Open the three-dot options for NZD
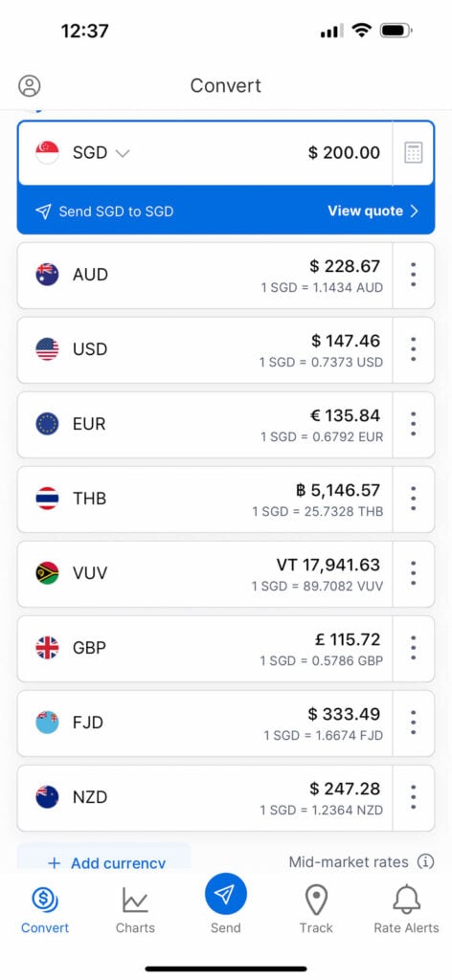Screen dimensions: 452x980 (x=414, y=797)
